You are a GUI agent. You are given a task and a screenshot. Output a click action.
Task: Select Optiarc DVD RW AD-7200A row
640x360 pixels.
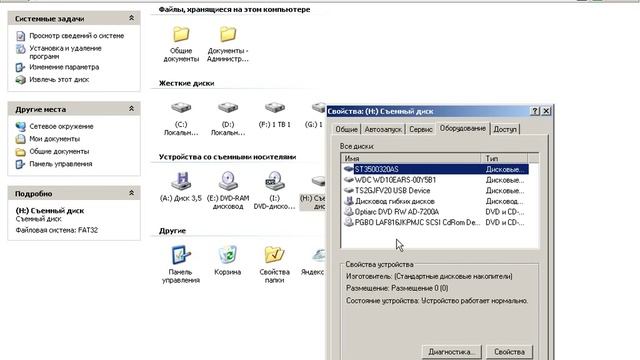pos(436,212)
